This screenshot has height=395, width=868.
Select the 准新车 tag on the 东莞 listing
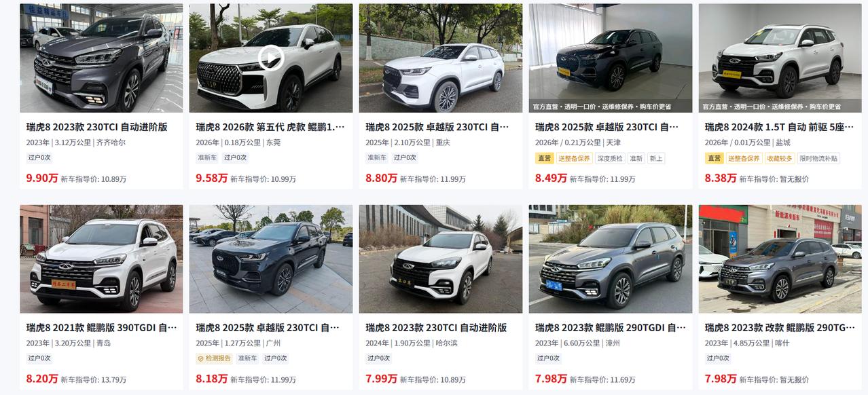click(207, 157)
